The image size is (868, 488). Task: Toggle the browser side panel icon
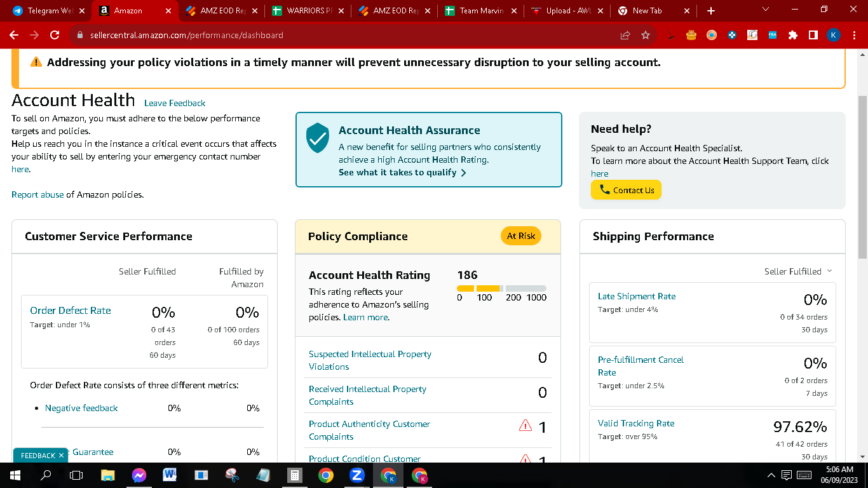pos(813,35)
